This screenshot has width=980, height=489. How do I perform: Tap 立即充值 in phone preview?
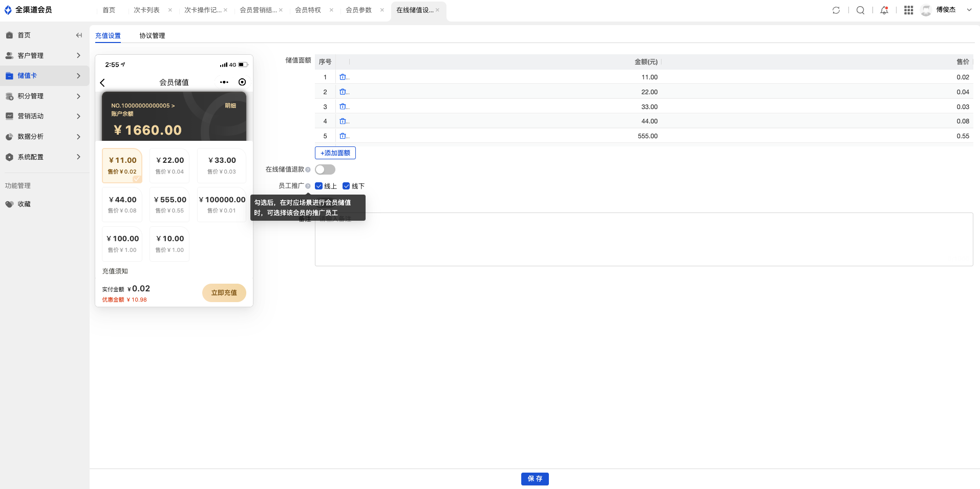tap(224, 293)
